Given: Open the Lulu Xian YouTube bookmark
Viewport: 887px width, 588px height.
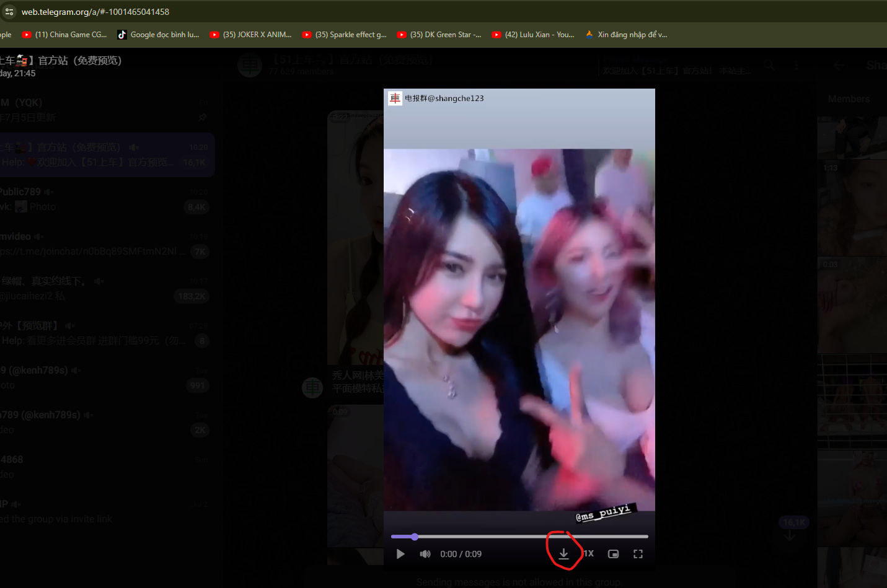Looking at the screenshot, I should [534, 35].
